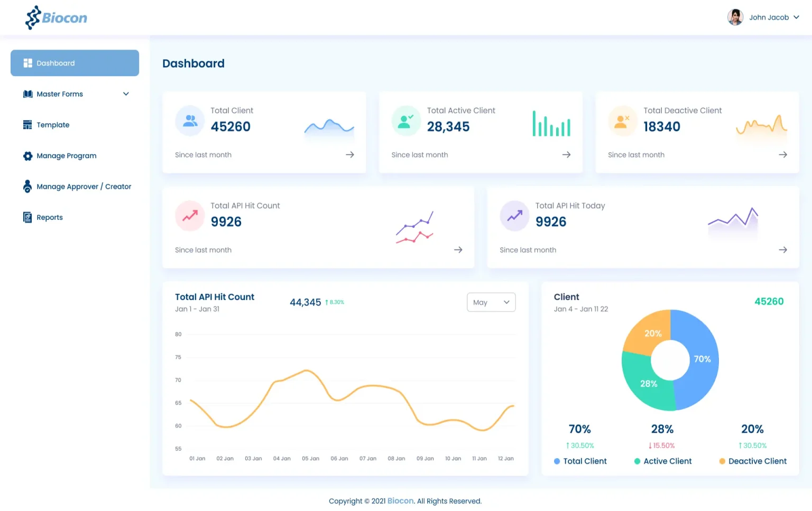Click the Total Client legend label
The image size is (812, 511).
(x=585, y=461)
